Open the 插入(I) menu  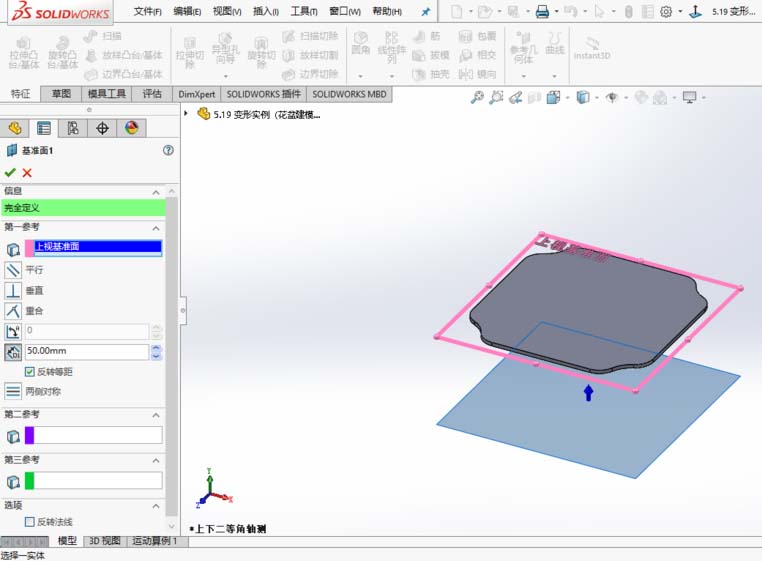pyautogui.click(x=266, y=11)
